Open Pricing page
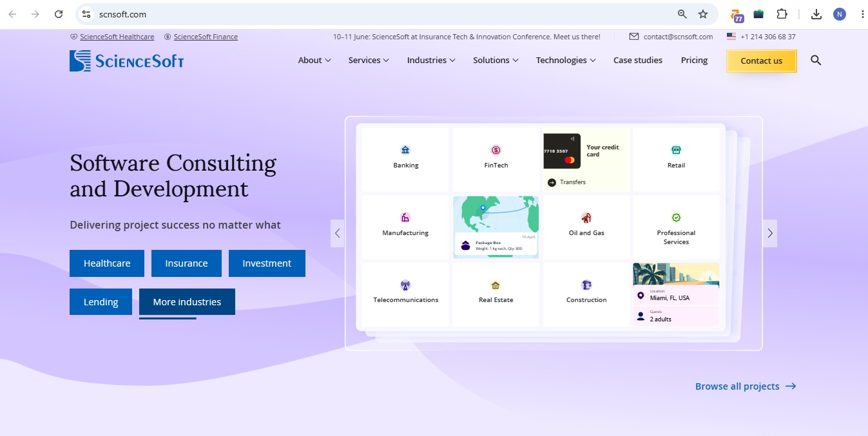The height and width of the screenshot is (436, 868). click(694, 61)
